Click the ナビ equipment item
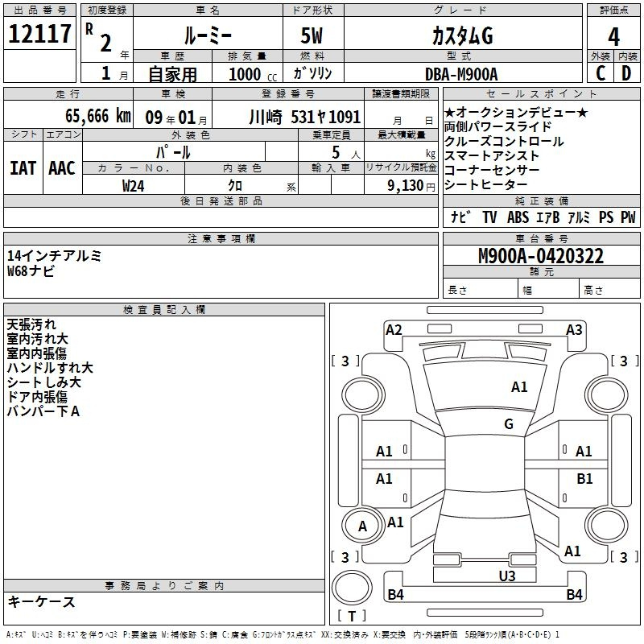The image size is (644, 644). coord(460,217)
